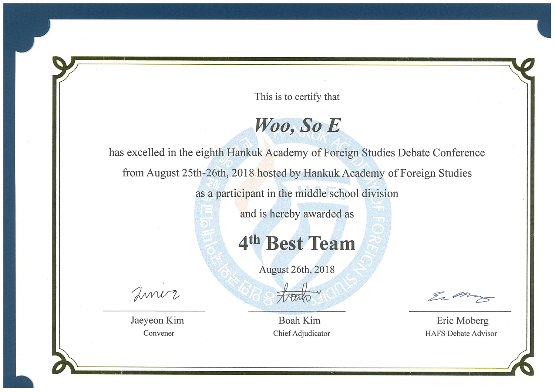Click the printed name "Eric Moberg"
The width and height of the screenshot is (555, 392).
(x=462, y=321)
